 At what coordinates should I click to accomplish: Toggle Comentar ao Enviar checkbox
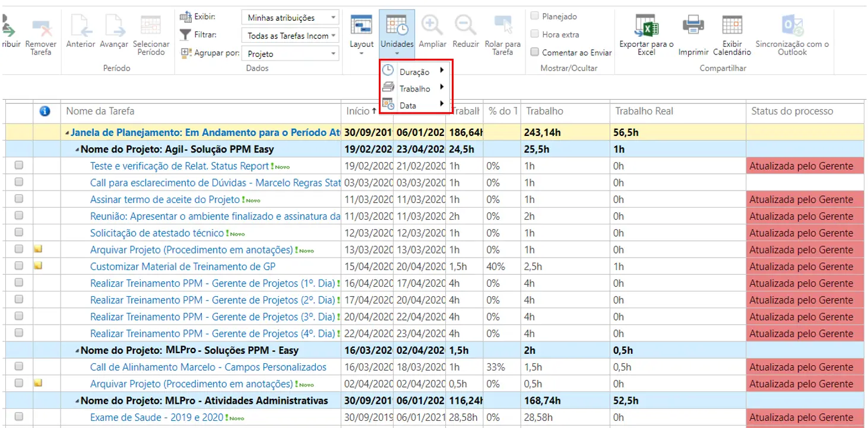535,52
